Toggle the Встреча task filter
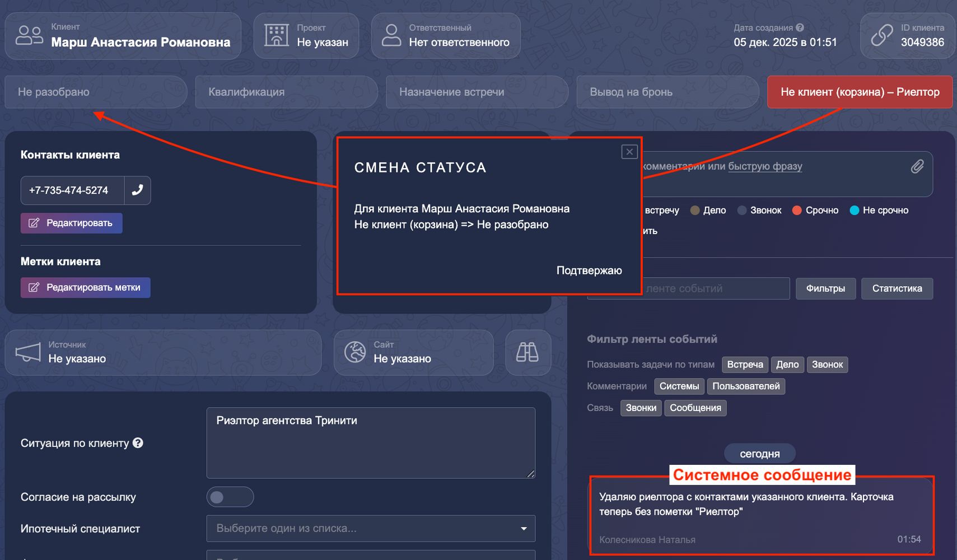The image size is (957, 560). tap(745, 365)
